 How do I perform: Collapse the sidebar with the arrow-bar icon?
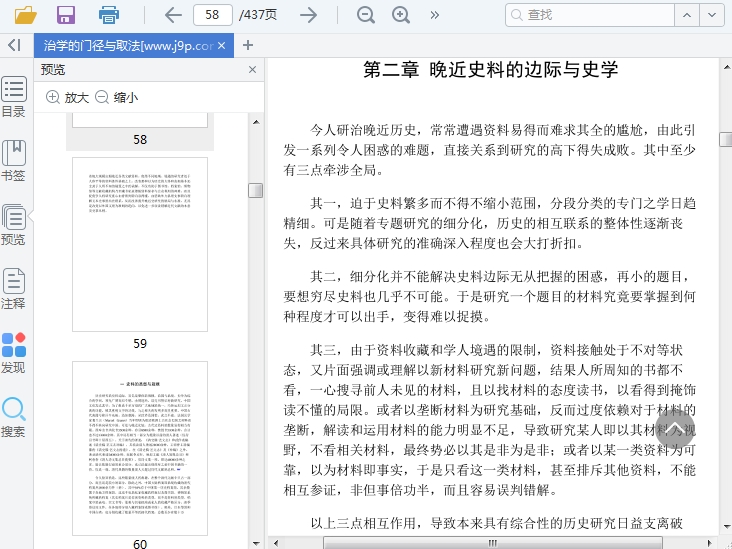14,45
